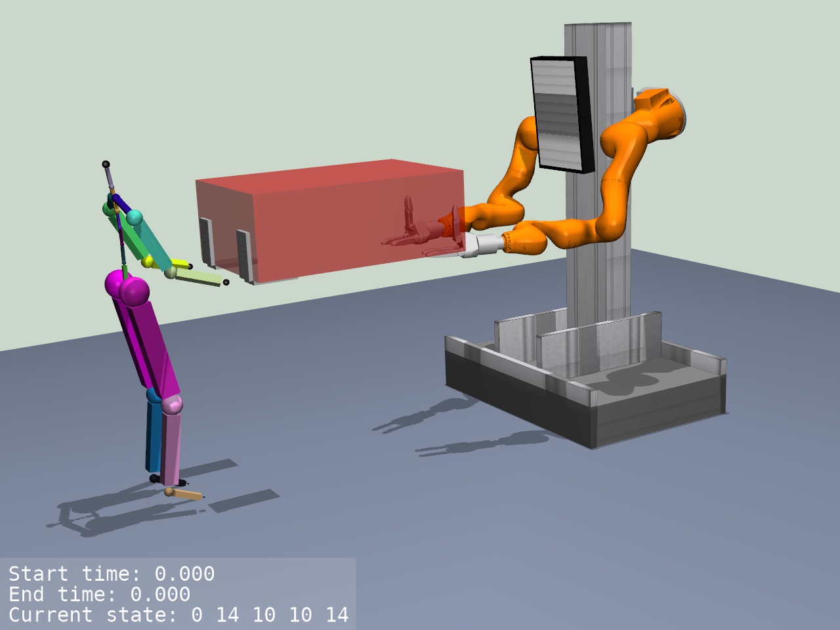Screen dimensions: 840x630
Task: Click the "Start time: 0.000" overlay text
Action: click(112, 574)
